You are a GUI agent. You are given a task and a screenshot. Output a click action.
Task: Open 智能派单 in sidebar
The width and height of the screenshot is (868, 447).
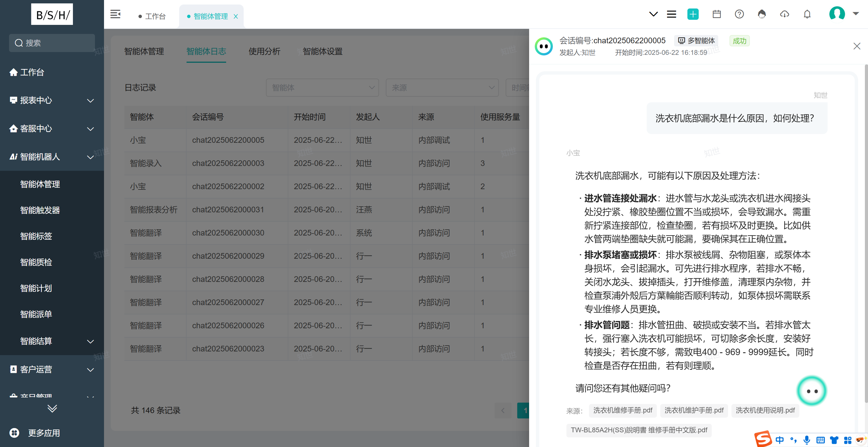pos(36,314)
